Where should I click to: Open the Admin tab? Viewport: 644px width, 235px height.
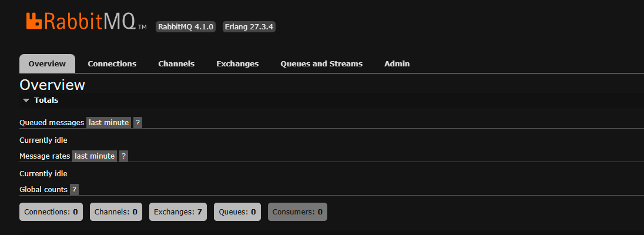coord(397,63)
